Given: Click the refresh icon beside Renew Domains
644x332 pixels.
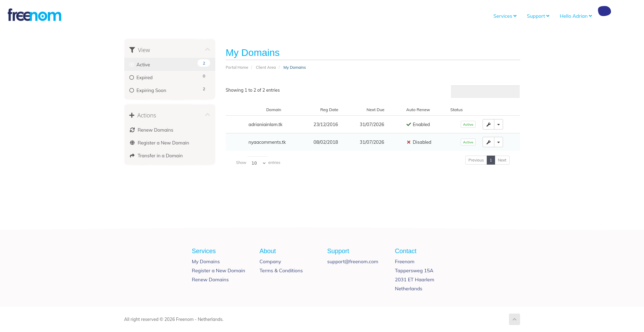Looking at the screenshot, I should [132, 130].
